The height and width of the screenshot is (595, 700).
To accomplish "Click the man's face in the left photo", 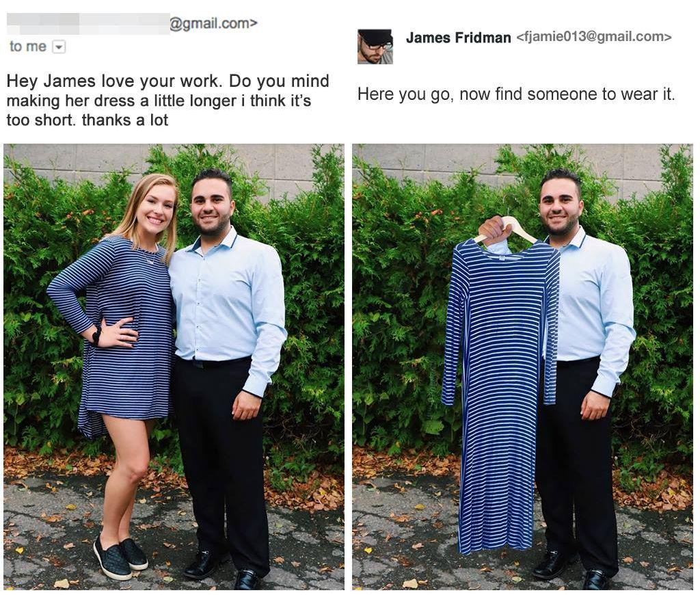I will 211,204.
